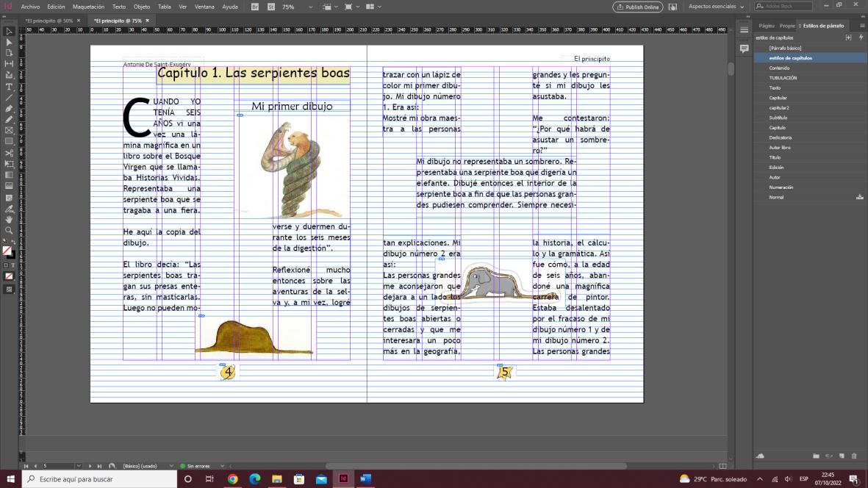Select the Pencil tool
The width and height of the screenshot is (868, 488).
pos(9,120)
